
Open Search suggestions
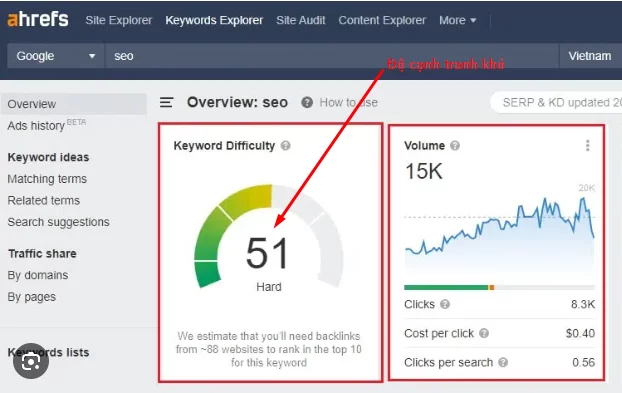tap(58, 222)
